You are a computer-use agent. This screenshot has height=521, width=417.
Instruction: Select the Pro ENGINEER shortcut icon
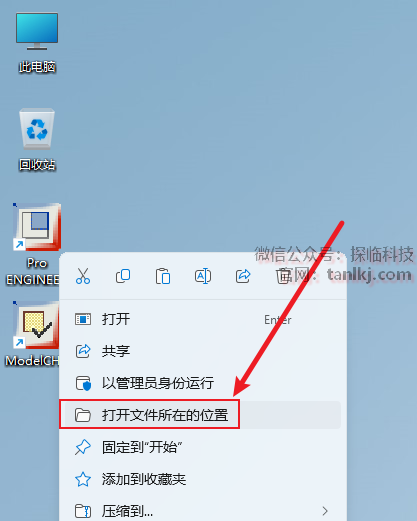pos(35,244)
